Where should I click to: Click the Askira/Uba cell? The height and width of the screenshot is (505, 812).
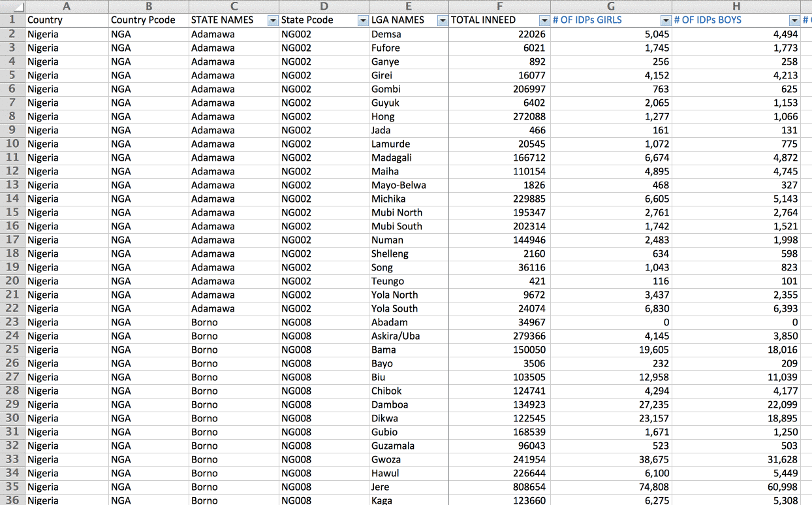pyautogui.click(x=409, y=336)
